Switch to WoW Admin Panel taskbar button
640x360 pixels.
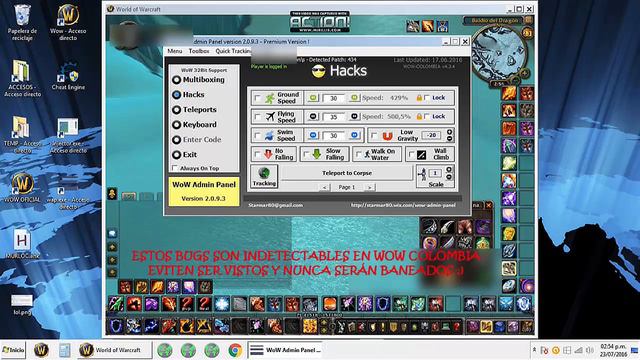click(x=285, y=350)
